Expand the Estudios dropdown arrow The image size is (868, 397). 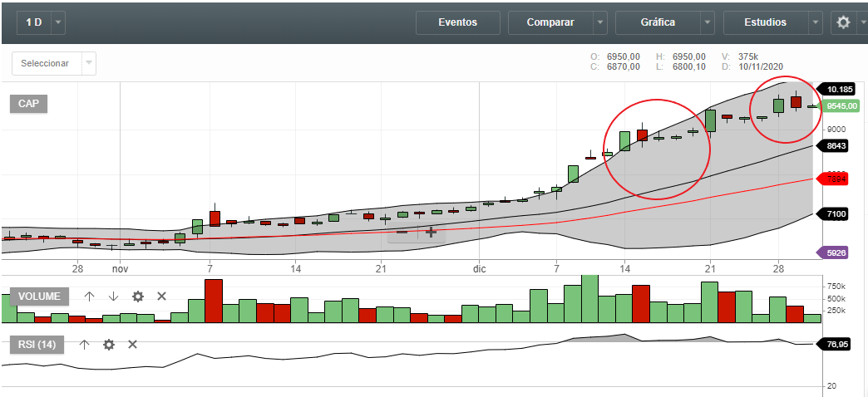[816, 22]
